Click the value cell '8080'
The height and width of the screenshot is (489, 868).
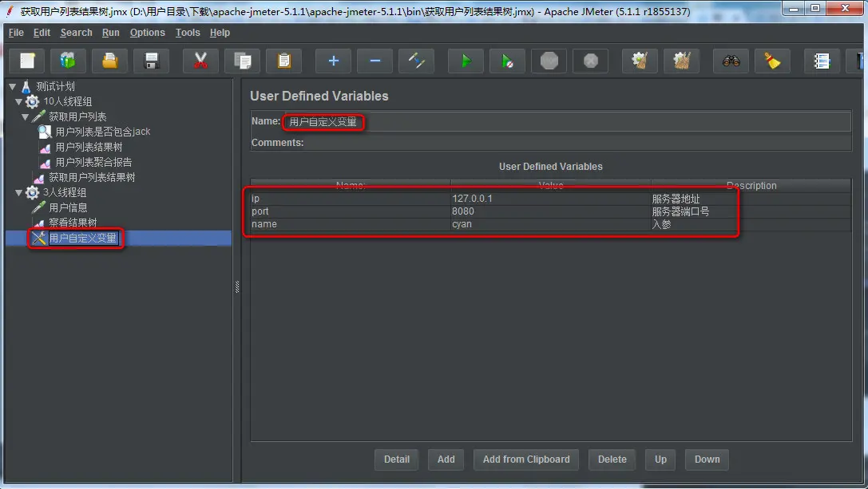coord(551,211)
